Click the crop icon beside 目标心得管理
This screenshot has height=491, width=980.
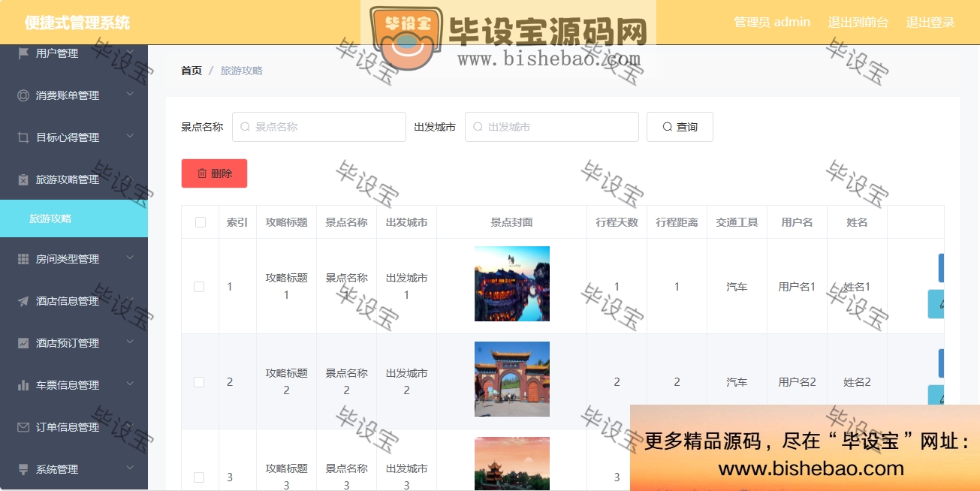(x=23, y=137)
